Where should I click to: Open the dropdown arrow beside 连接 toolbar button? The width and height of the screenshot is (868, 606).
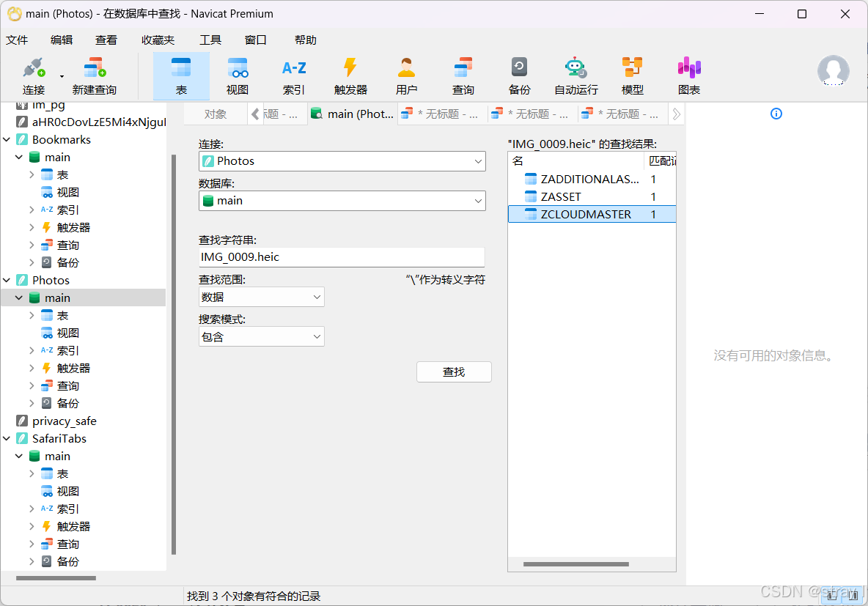62,76
